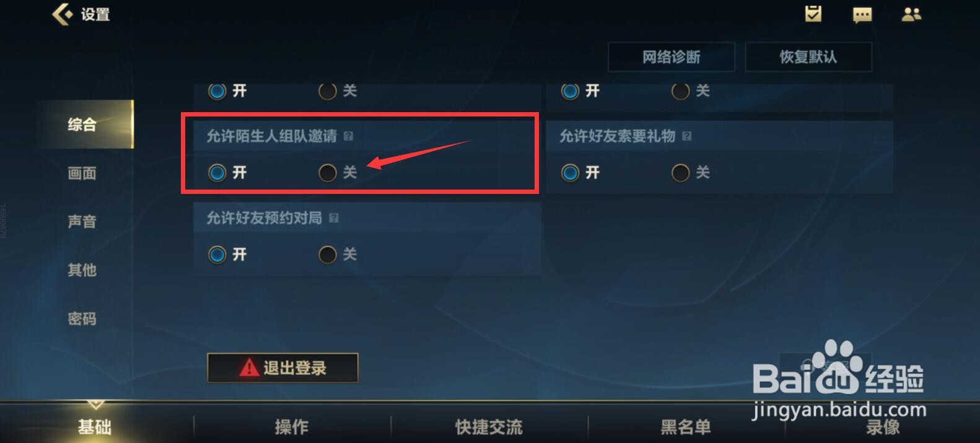Viewport: 980px width, 443px height.
Task: Open the chat messages icon
Action: click(862, 15)
